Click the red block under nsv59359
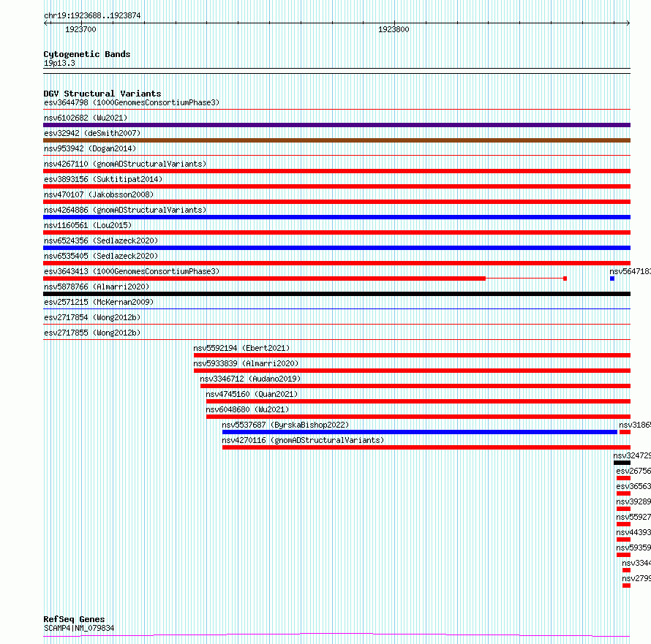The height and width of the screenshot is (644, 651). tap(624, 555)
